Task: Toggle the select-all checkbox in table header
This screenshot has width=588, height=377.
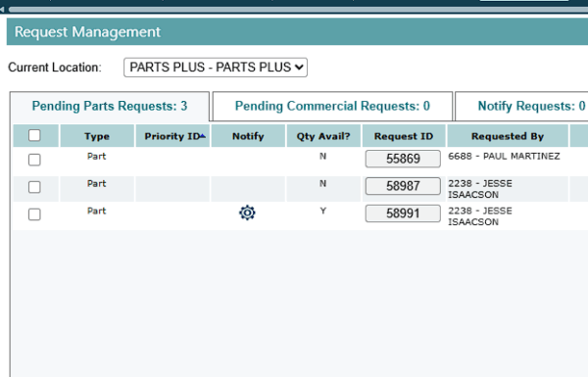Action: tap(34, 135)
